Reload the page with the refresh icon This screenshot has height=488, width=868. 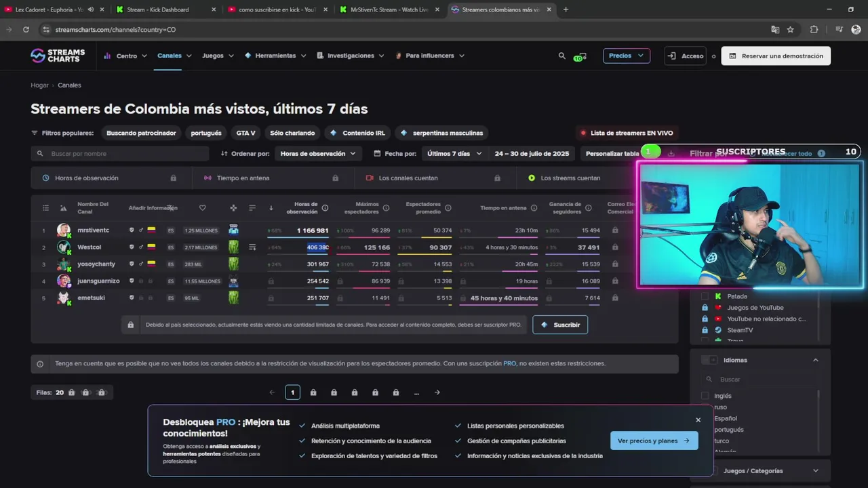26,30
